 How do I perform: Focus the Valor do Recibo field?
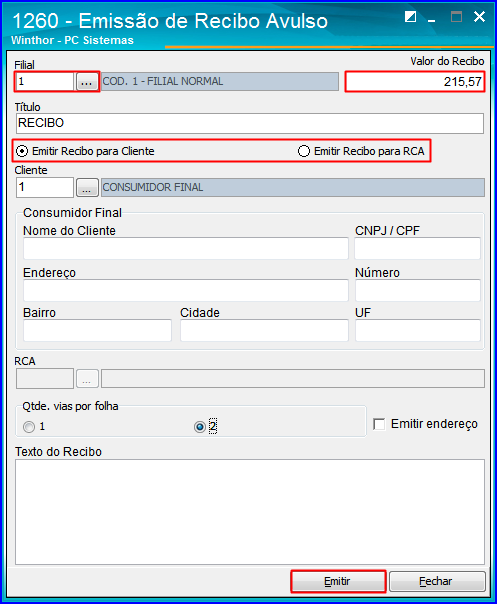[x=415, y=82]
